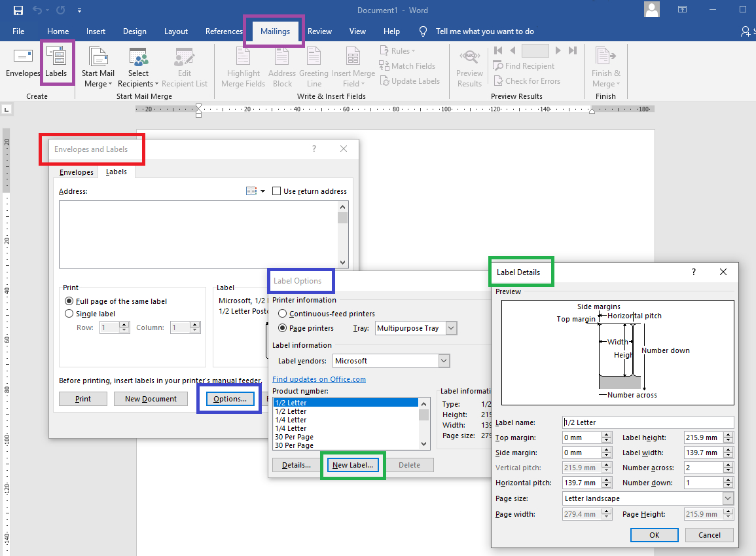
Task: Select the Single label radio button
Action: [69, 313]
